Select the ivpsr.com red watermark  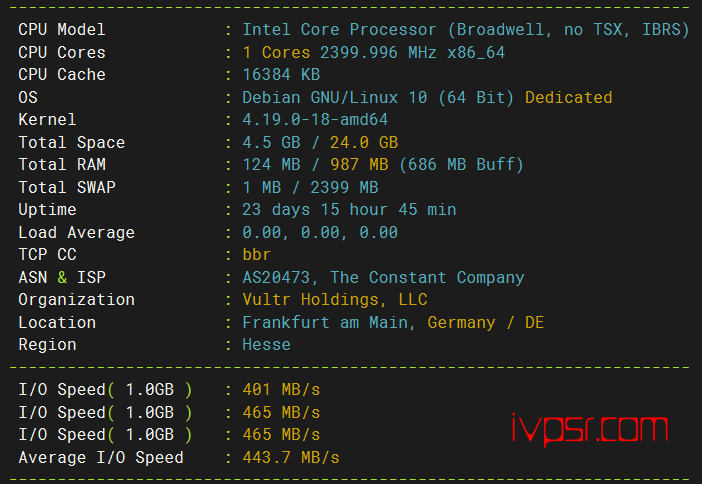tap(589, 429)
